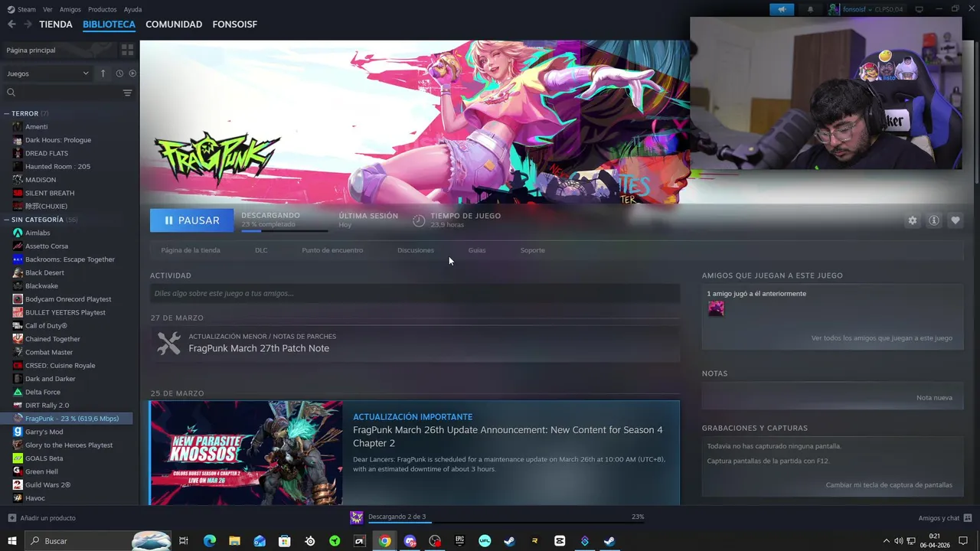Screen dimensions: 980x551
Task: Open Amigos y chat icon
Action: coord(968,518)
